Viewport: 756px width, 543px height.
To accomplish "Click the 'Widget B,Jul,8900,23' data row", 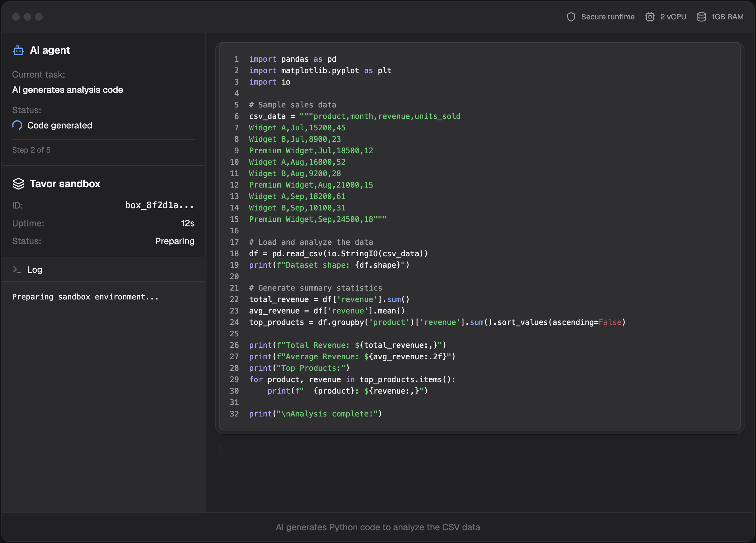I will click(x=295, y=139).
